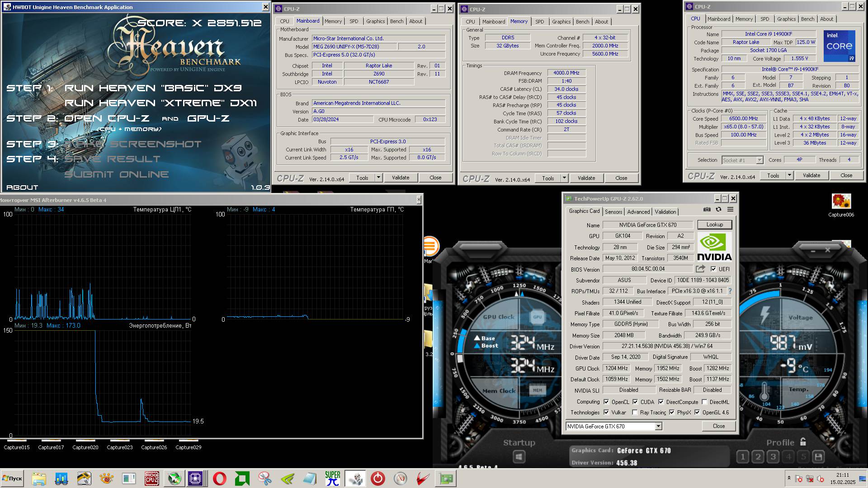
Task: Click the Afterburner profile lock icon
Action: pyautogui.click(x=803, y=441)
